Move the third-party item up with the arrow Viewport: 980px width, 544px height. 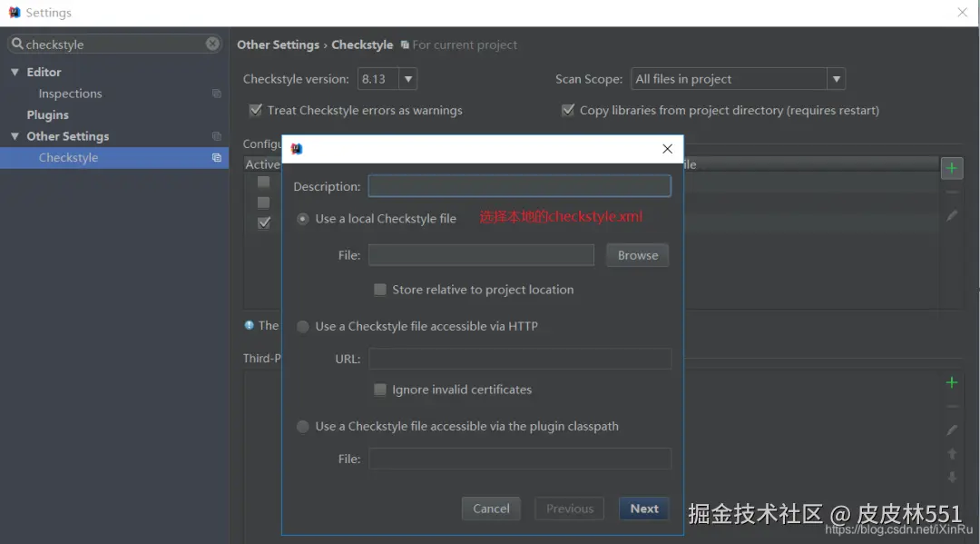pyautogui.click(x=951, y=454)
